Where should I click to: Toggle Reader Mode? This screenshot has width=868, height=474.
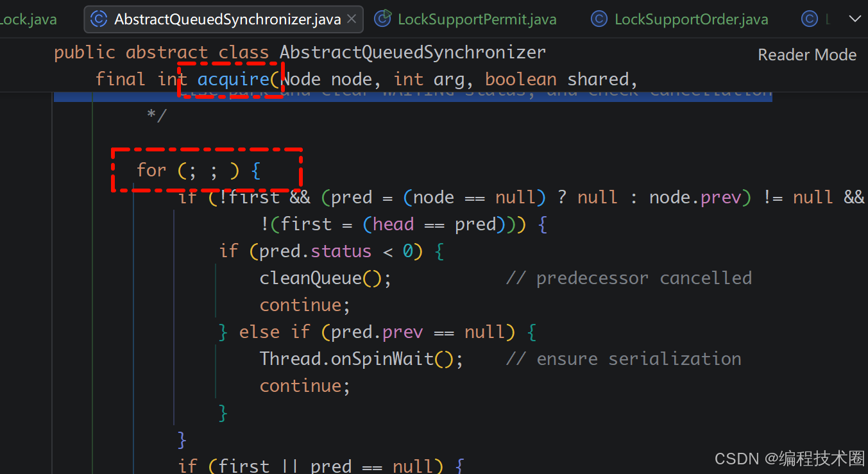pos(807,55)
